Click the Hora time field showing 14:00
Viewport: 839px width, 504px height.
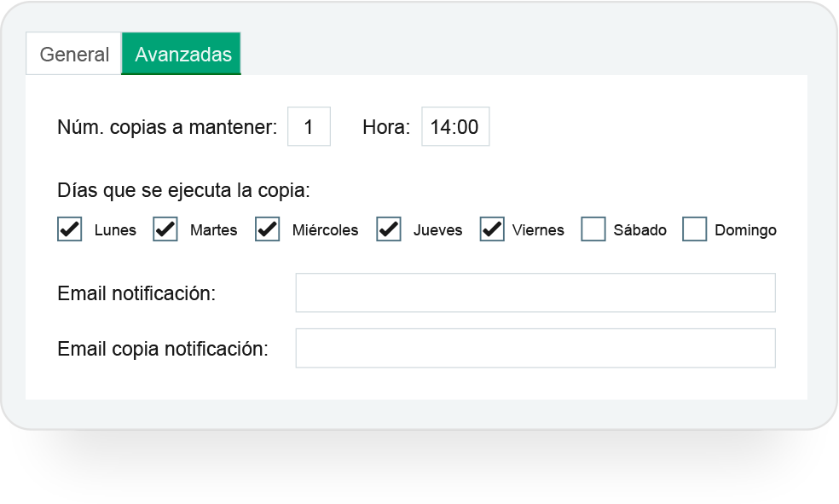tap(455, 127)
